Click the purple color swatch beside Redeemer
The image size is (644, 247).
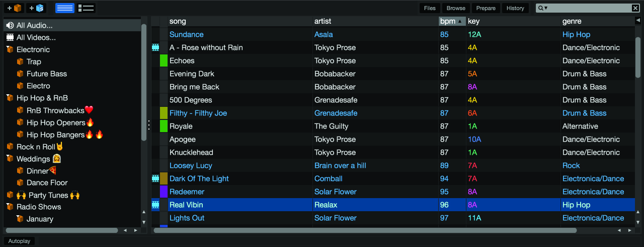coord(164,192)
